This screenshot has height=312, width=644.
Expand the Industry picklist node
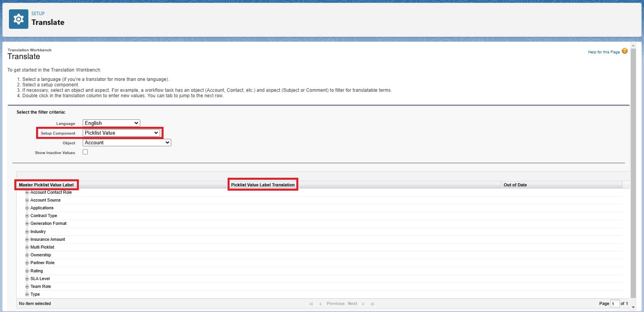[x=27, y=231]
